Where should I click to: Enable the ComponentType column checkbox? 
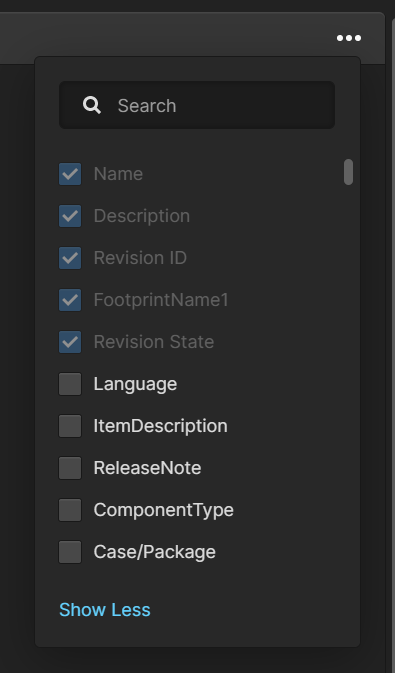[70, 510]
